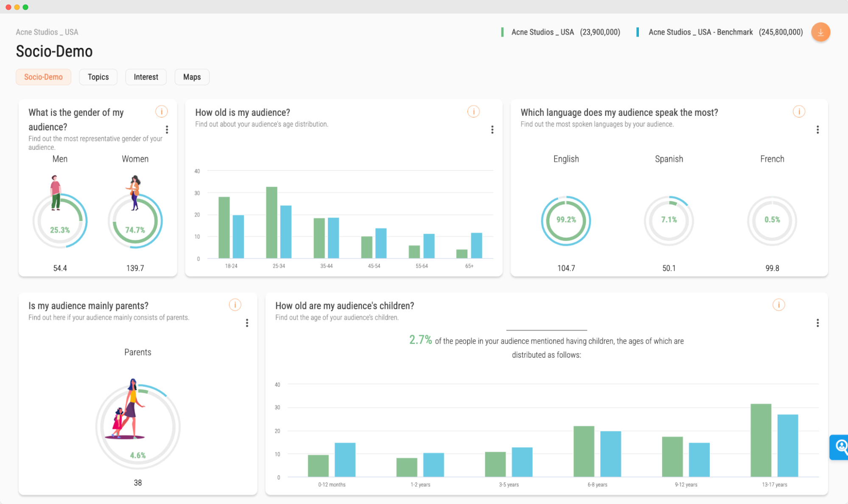The image size is (848, 504).
Task: Click the green 25-34 age bar
Action: click(271, 222)
